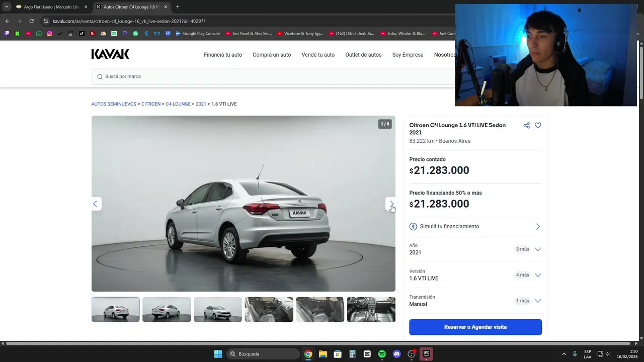Viewport: 644px width, 362px height.
Task: Open the Twitch bookmark icon
Action: pos(7,34)
